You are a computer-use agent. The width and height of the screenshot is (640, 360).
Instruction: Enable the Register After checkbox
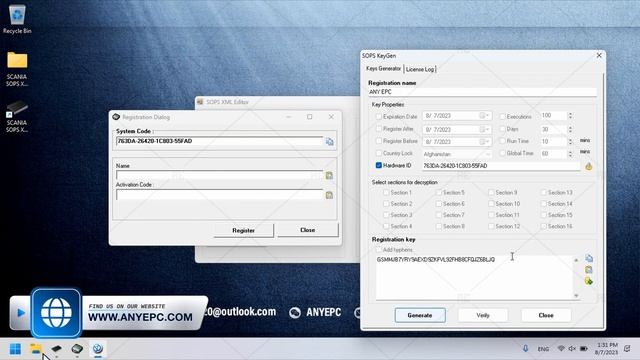(x=379, y=129)
